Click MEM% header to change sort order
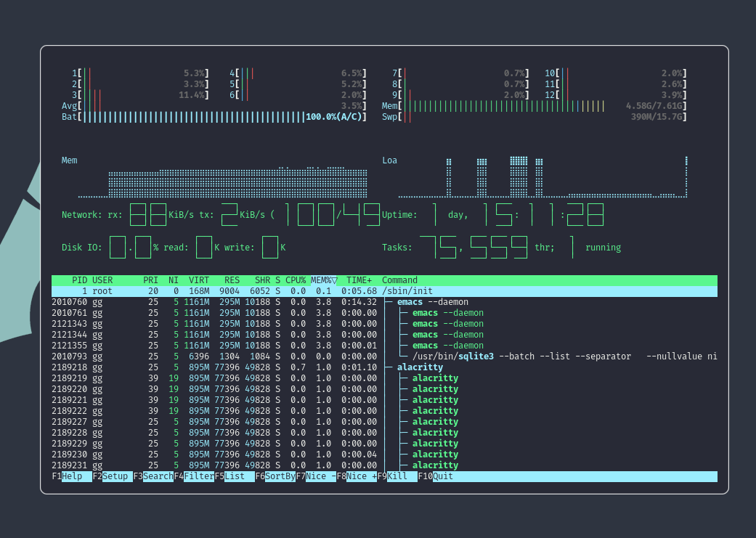The height and width of the screenshot is (538, 756). 320,280
